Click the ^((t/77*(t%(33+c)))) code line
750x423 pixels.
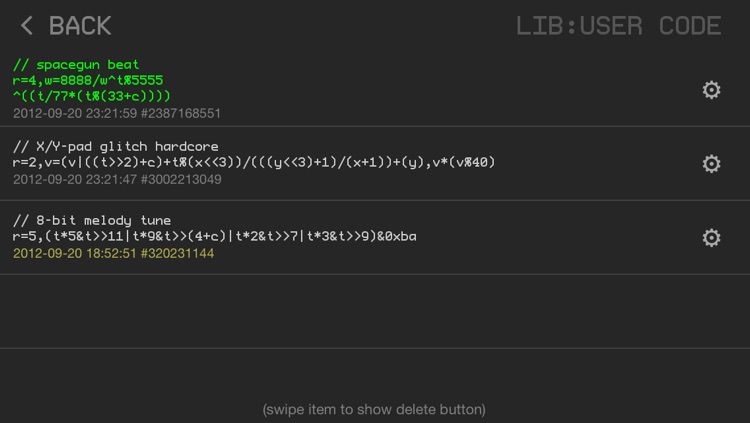pos(91,96)
